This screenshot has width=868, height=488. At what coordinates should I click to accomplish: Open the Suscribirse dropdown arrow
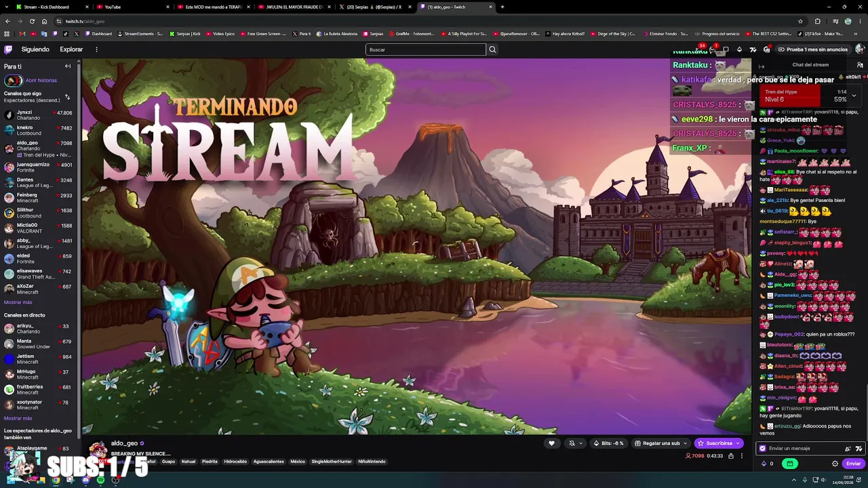(738, 443)
